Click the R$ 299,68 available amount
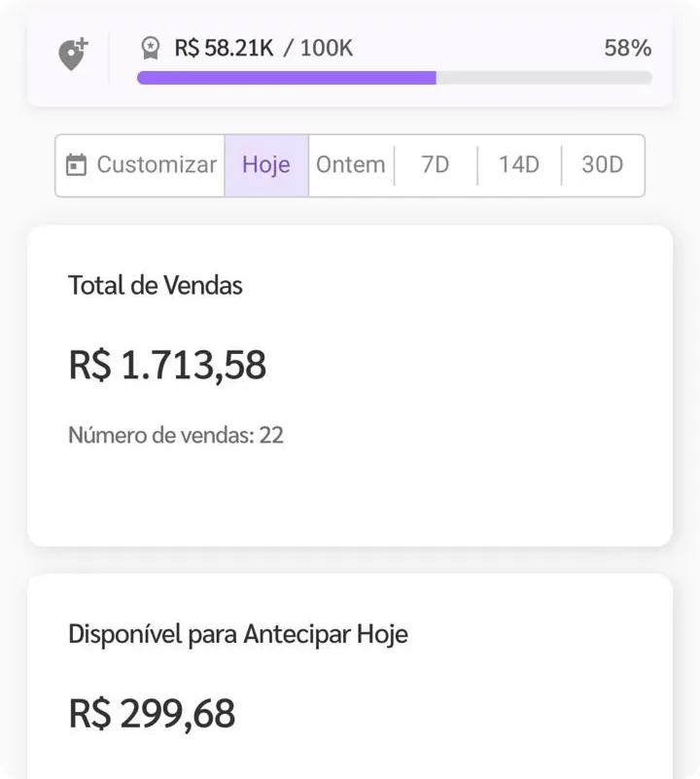 tap(152, 714)
